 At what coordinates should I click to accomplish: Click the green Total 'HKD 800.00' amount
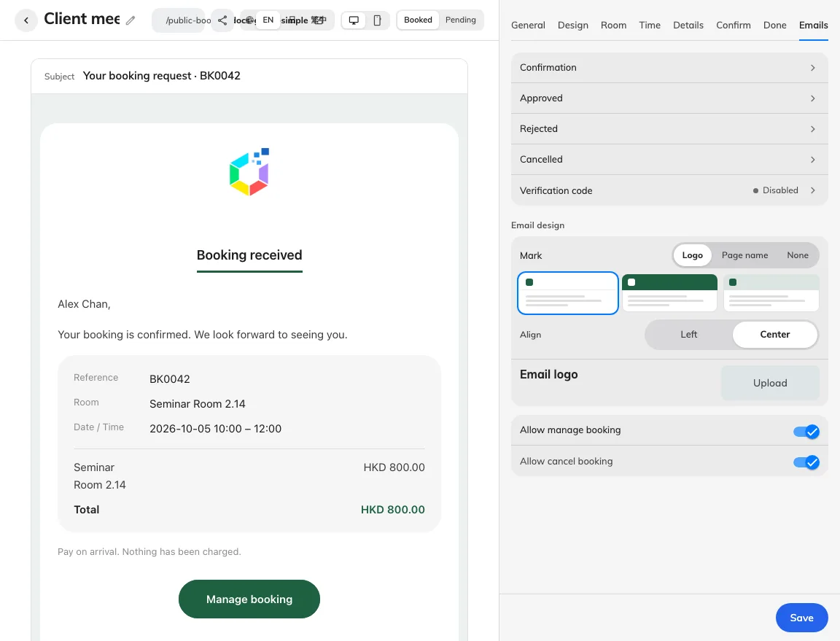(393, 509)
